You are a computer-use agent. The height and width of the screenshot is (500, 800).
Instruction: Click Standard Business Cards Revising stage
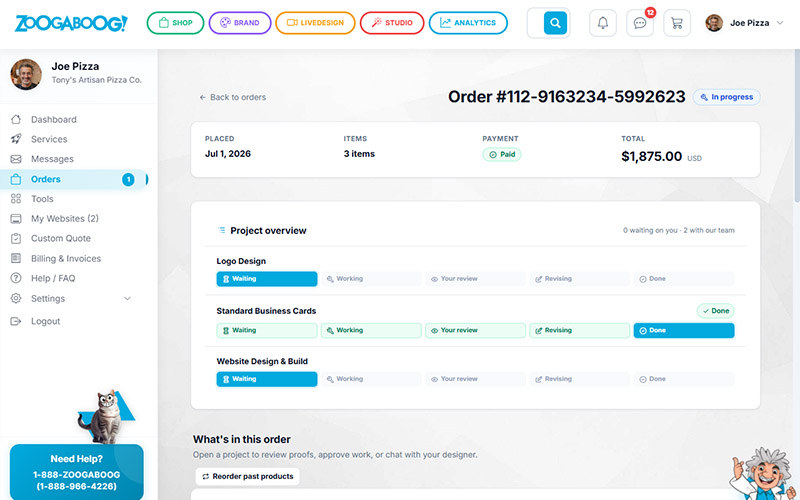click(580, 331)
